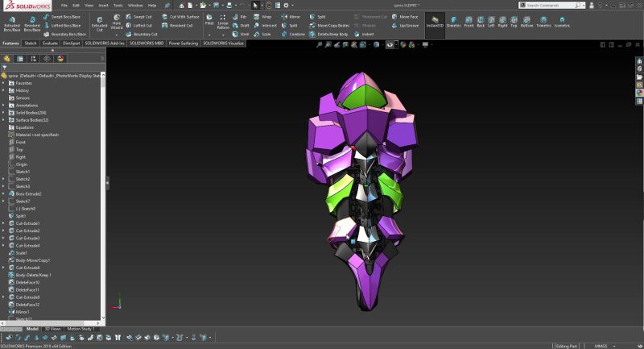
Task: Open the Linear Pattern dropdown arrow
Action: (223, 35)
